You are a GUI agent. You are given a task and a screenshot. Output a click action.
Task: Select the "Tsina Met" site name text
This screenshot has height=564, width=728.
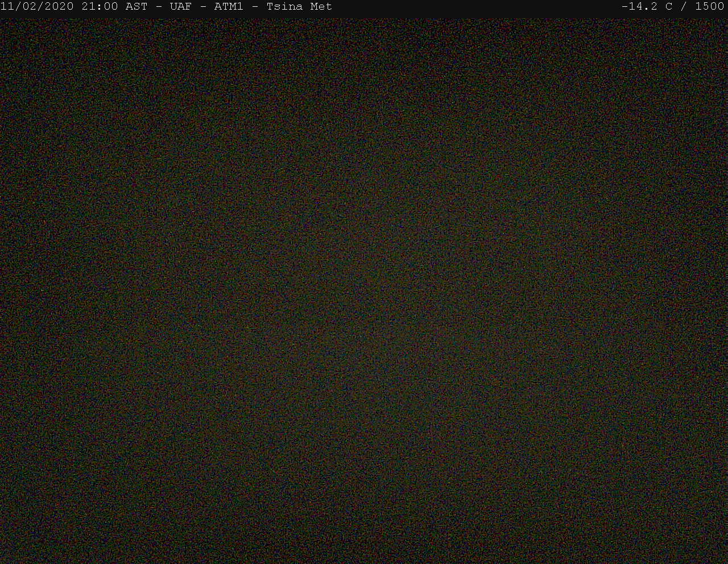[299, 6]
